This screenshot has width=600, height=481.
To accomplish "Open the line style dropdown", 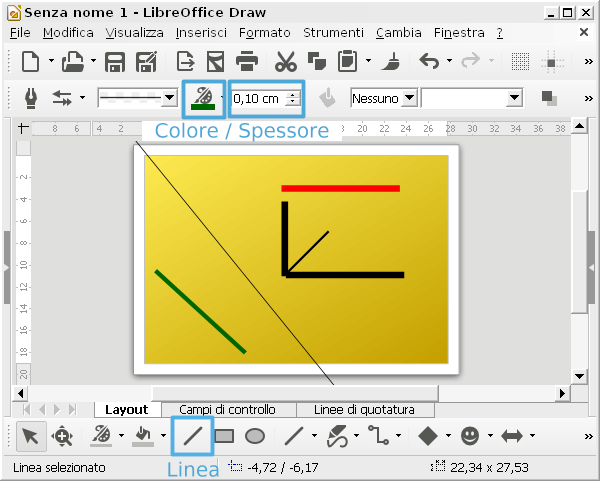I will tap(169, 98).
